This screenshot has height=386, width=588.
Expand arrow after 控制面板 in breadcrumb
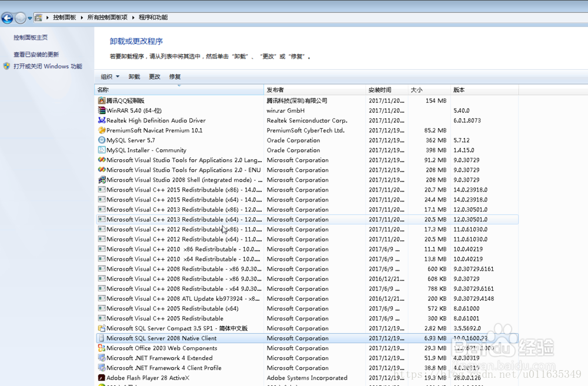point(82,17)
